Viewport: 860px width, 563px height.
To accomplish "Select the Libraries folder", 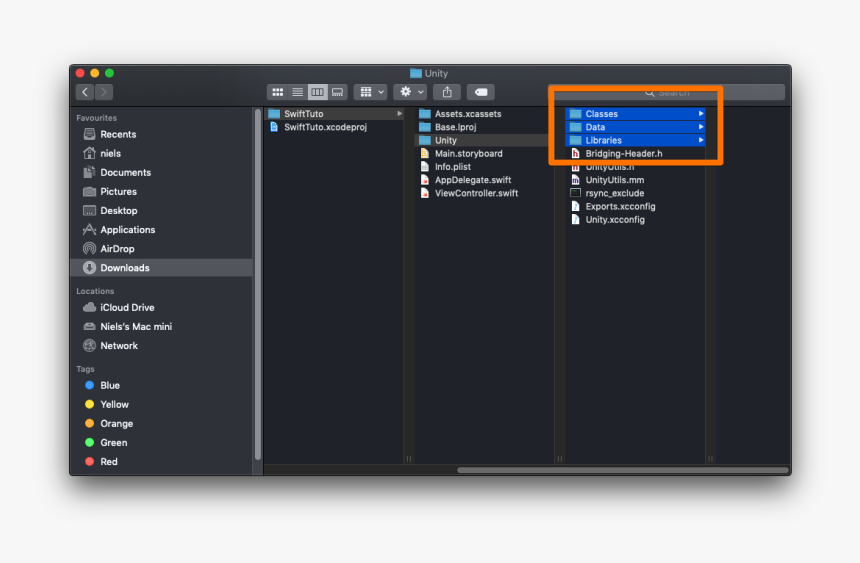I will 635,140.
